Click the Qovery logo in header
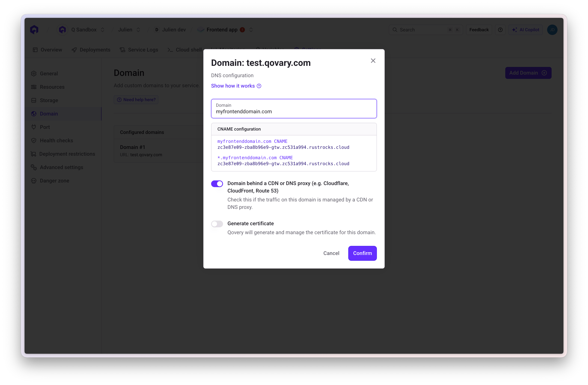 click(x=34, y=30)
